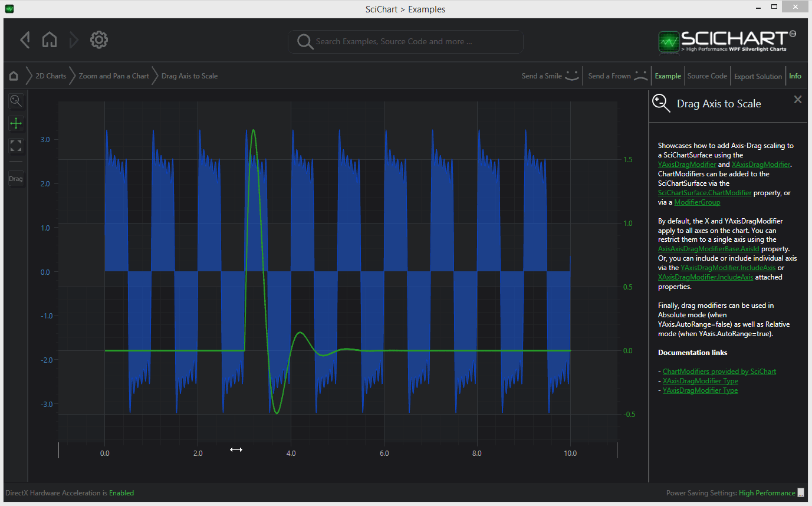Toggle the Drag button in chart toolbar
This screenshot has height=506, width=812.
tap(16, 179)
